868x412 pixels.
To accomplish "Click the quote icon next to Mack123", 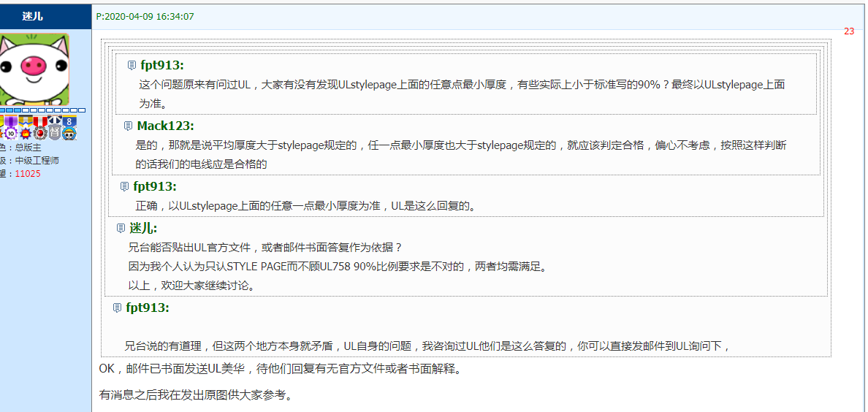I will (128, 126).
